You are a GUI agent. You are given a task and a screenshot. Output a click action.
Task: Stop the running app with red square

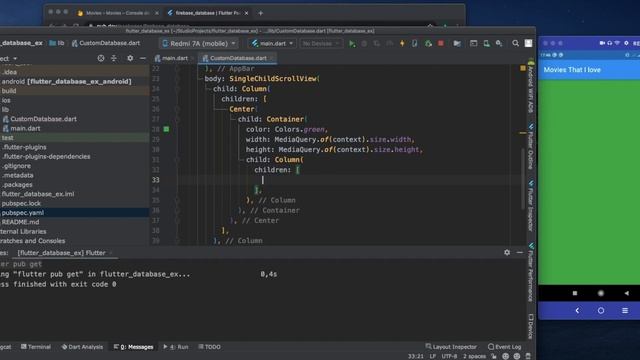point(441,43)
